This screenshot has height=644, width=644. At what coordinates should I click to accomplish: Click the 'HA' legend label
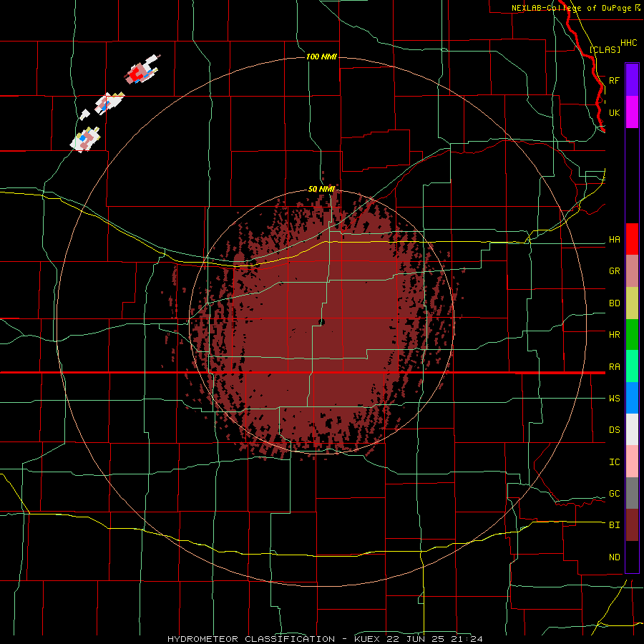coord(614,240)
